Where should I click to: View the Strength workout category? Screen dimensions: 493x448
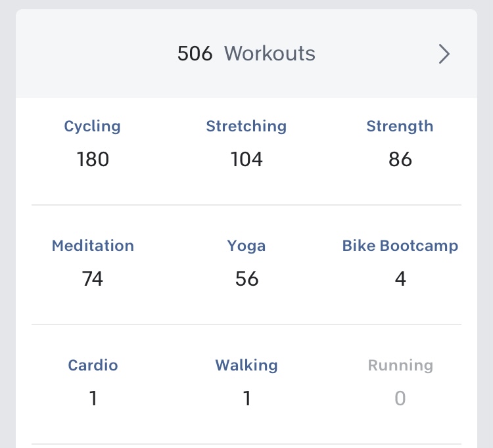tap(400, 126)
